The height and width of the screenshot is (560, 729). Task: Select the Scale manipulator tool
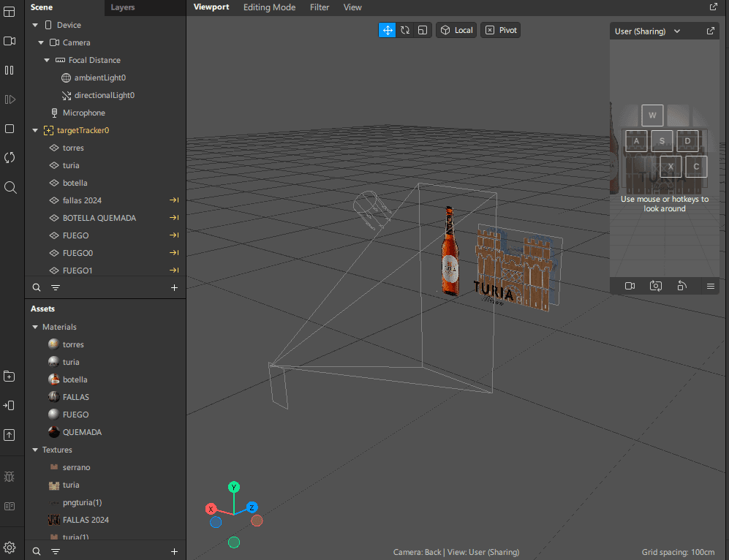[423, 30]
